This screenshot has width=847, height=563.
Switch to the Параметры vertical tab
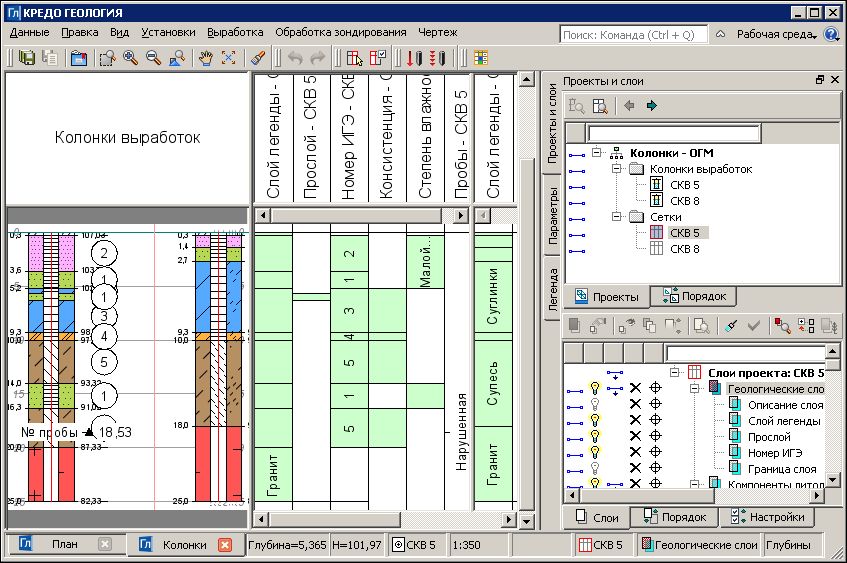tap(553, 217)
